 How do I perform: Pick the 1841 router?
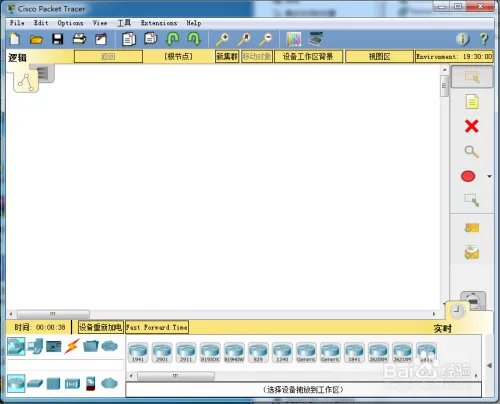(354, 353)
